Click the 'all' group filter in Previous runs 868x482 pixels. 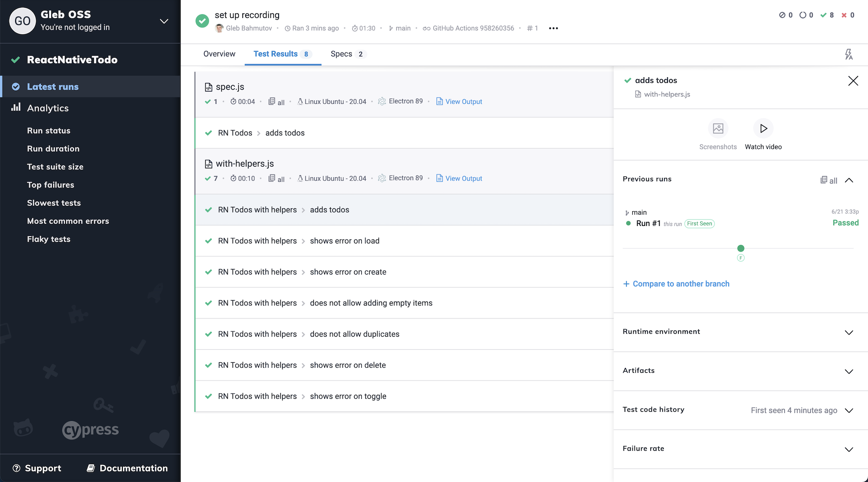(x=829, y=180)
